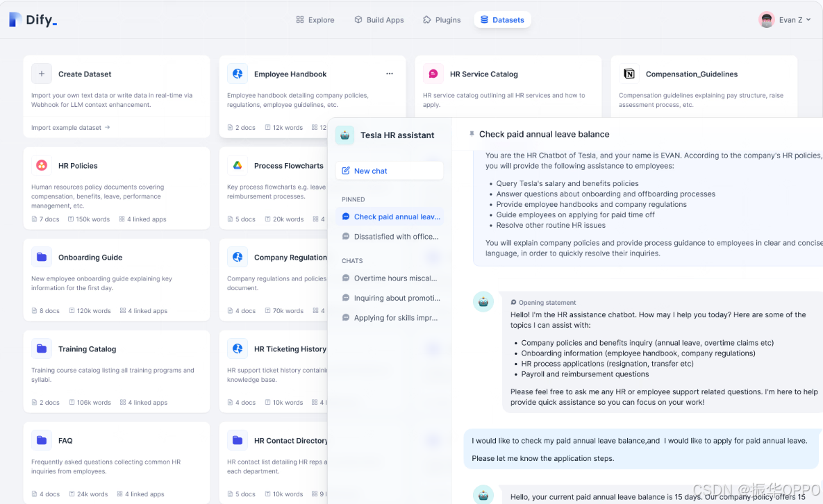Open the Explore tab
Viewport: 823px width, 504px height.
click(315, 20)
